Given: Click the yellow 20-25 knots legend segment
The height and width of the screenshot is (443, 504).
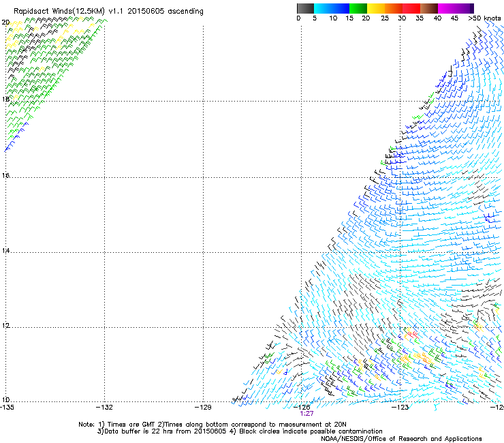Looking at the screenshot, I should 376,8.
